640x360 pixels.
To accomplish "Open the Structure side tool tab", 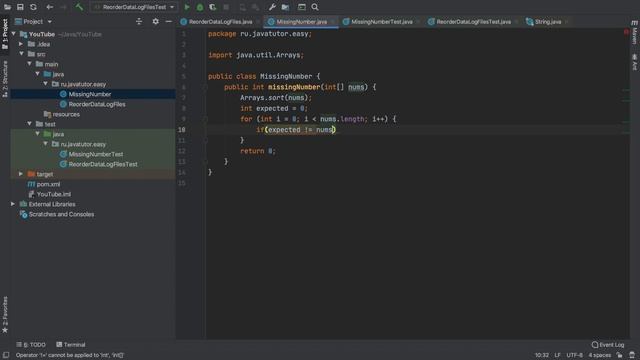I will coord(5,79).
